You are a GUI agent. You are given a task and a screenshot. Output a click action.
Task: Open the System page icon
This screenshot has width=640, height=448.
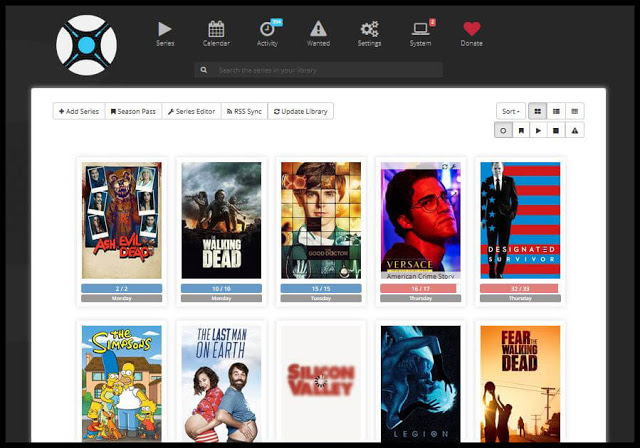(x=421, y=33)
